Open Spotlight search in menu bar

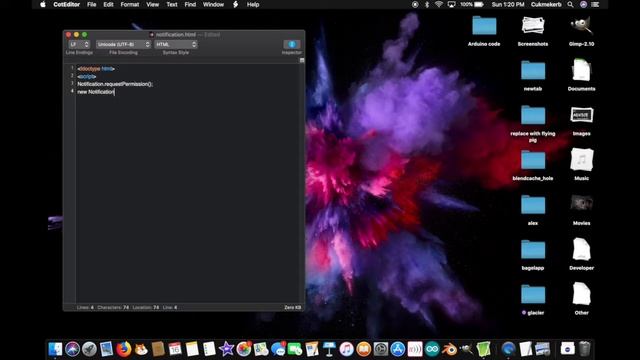[570, 4]
